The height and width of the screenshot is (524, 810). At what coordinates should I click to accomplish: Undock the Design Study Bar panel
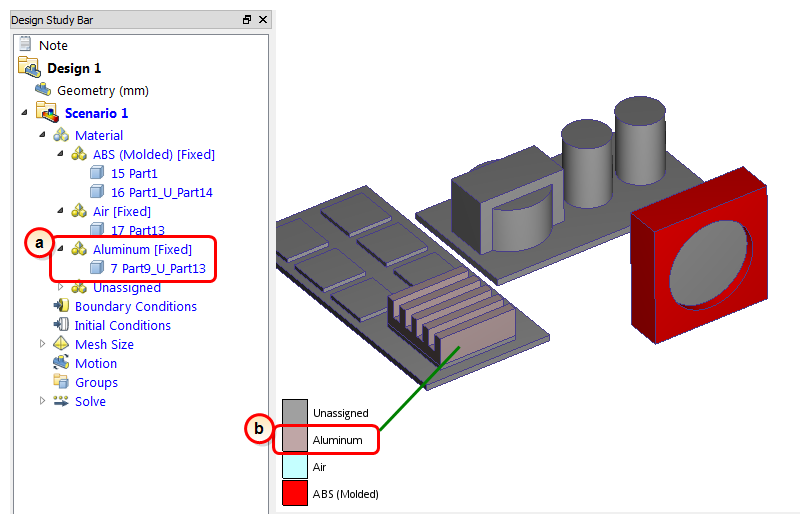coord(247,20)
